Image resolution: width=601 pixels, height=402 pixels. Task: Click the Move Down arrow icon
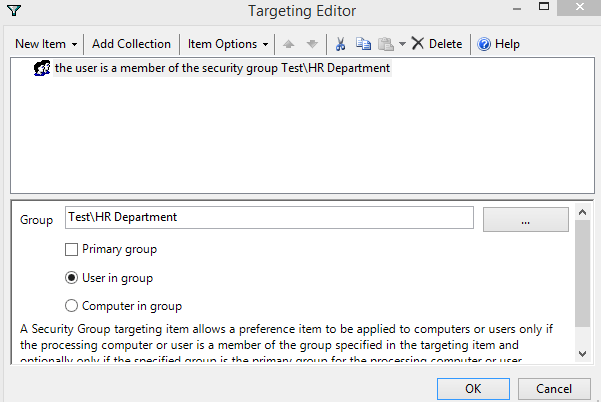point(312,44)
